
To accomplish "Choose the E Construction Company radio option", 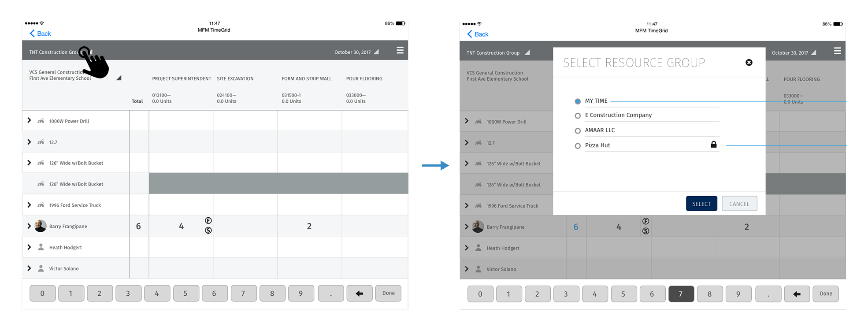I will [578, 116].
